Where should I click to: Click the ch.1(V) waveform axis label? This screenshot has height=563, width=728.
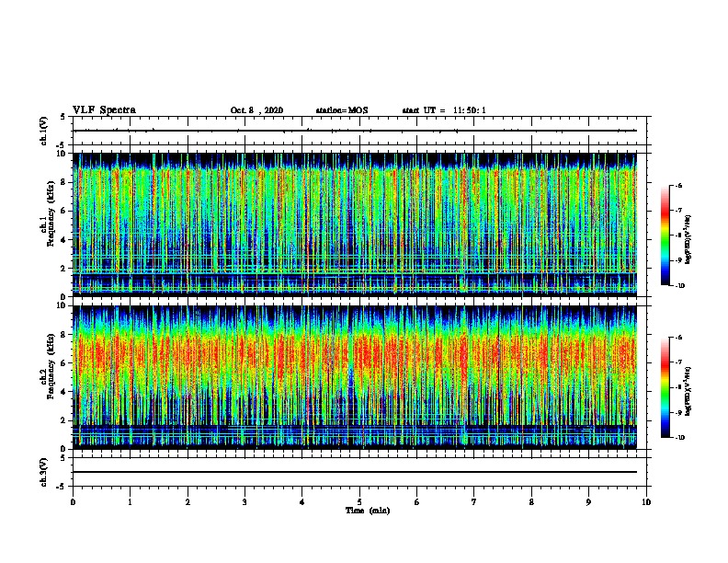pos(44,131)
